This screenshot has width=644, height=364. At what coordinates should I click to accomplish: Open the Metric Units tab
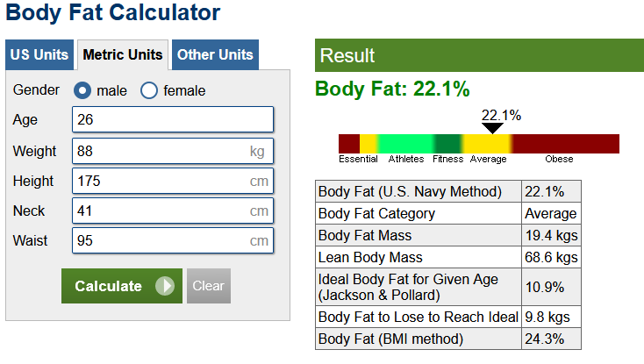(123, 54)
